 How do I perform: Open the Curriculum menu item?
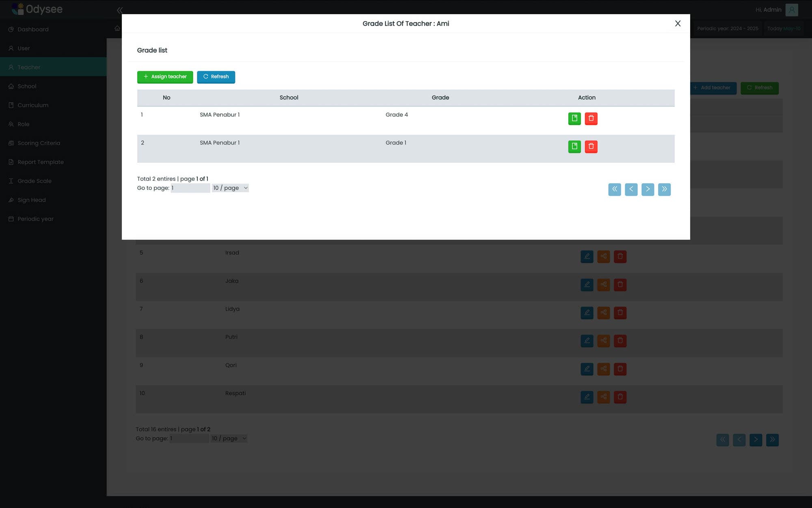click(11, 105)
